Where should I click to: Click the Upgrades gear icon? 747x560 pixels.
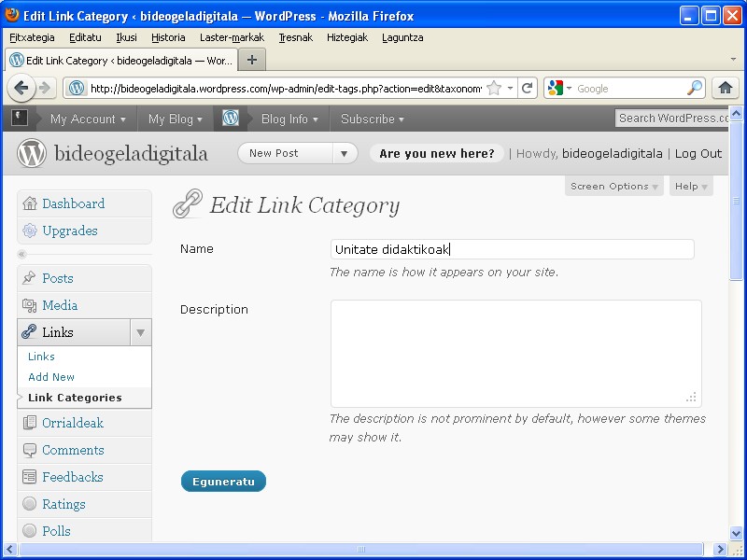coord(30,231)
